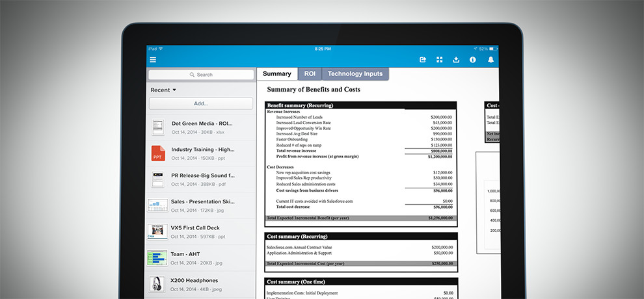Screen dimensions: 644x299
Task: Tap the 8:25 PM clock
Action: tap(323, 48)
